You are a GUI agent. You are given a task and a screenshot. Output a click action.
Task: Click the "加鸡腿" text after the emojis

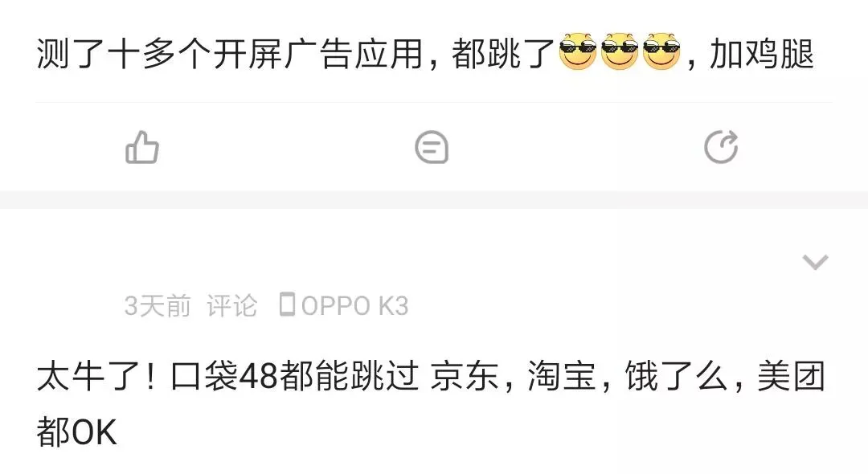coord(762,54)
